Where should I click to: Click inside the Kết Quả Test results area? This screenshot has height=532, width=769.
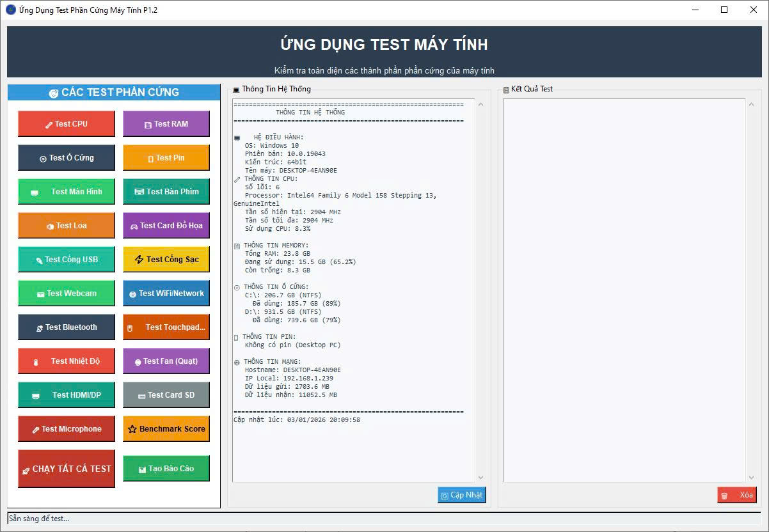[x=624, y=288]
